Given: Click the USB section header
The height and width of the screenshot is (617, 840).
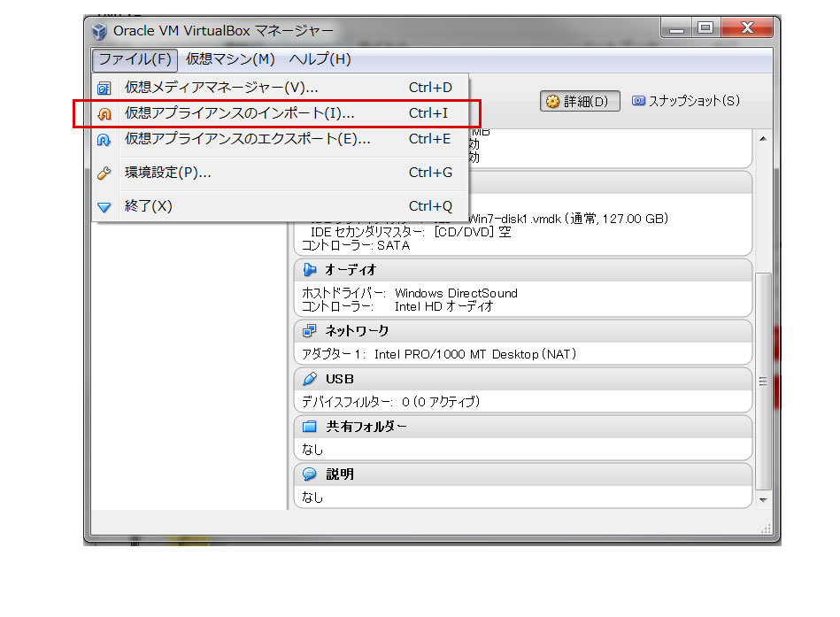Looking at the screenshot, I should [523, 379].
